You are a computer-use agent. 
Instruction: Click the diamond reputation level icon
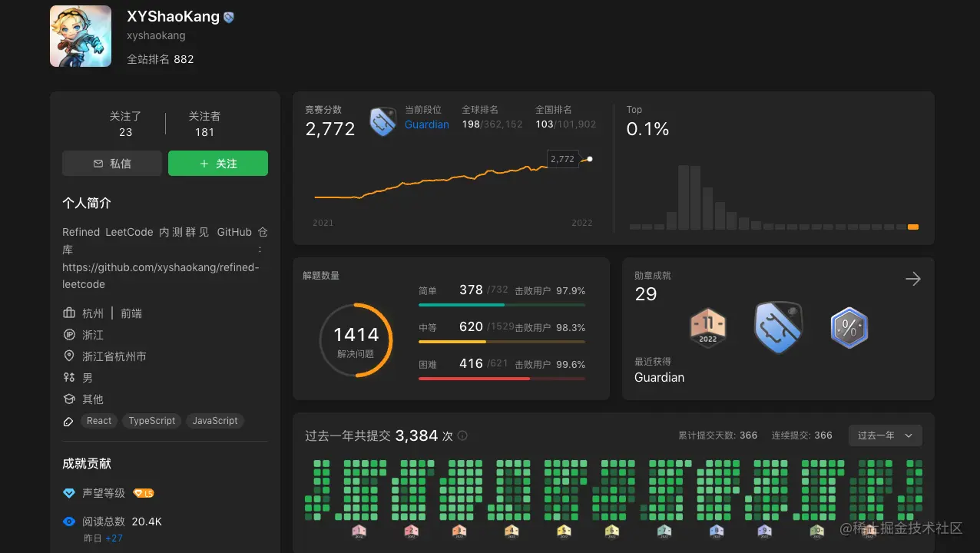69,493
